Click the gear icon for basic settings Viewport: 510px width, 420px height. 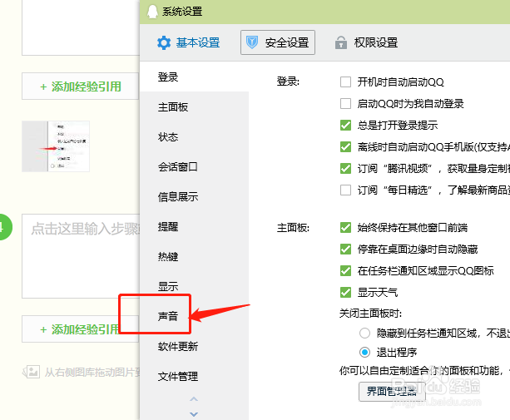click(164, 42)
